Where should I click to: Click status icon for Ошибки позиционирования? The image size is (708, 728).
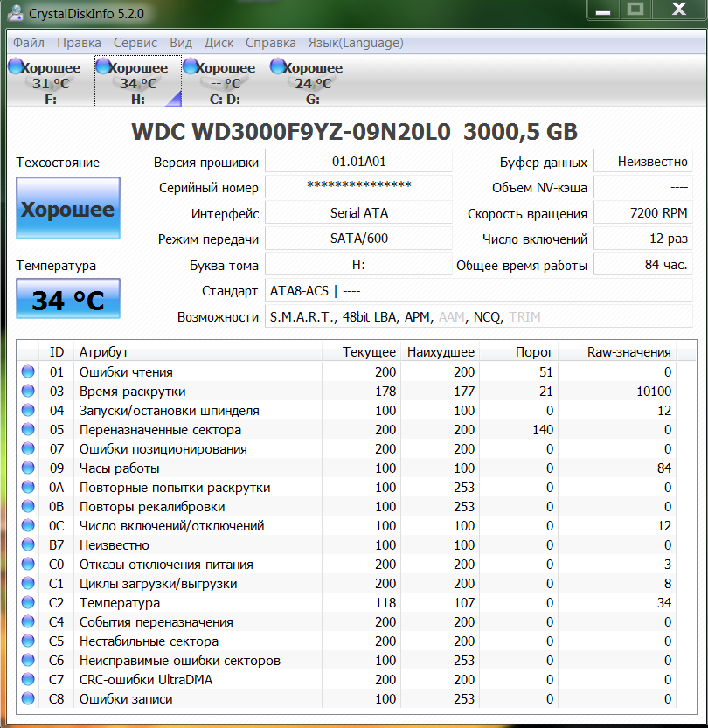tap(28, 448)
